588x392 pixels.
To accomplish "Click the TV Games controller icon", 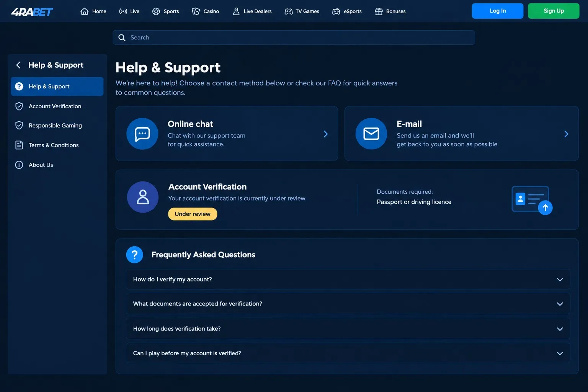I will tap(289, 11).
